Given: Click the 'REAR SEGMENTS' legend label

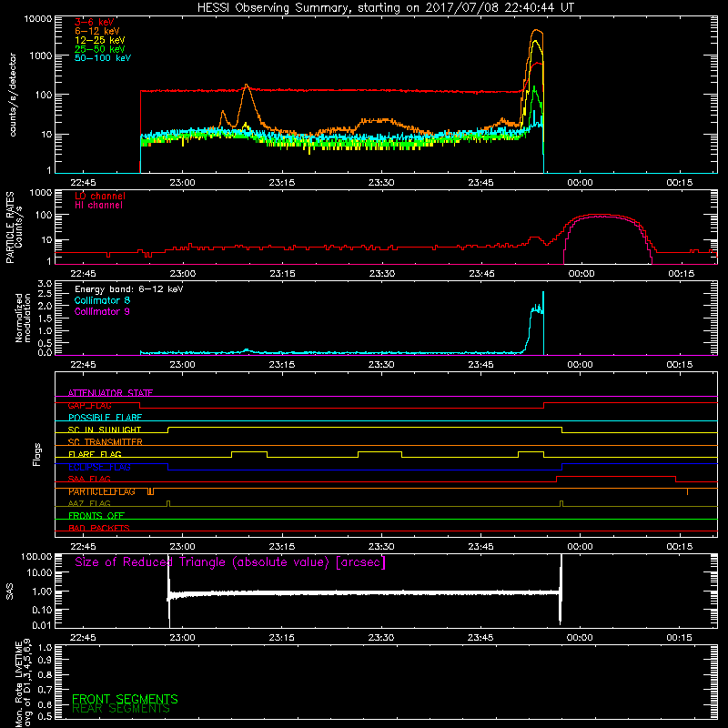Looking at the screenshot, I should coord(121,709).
